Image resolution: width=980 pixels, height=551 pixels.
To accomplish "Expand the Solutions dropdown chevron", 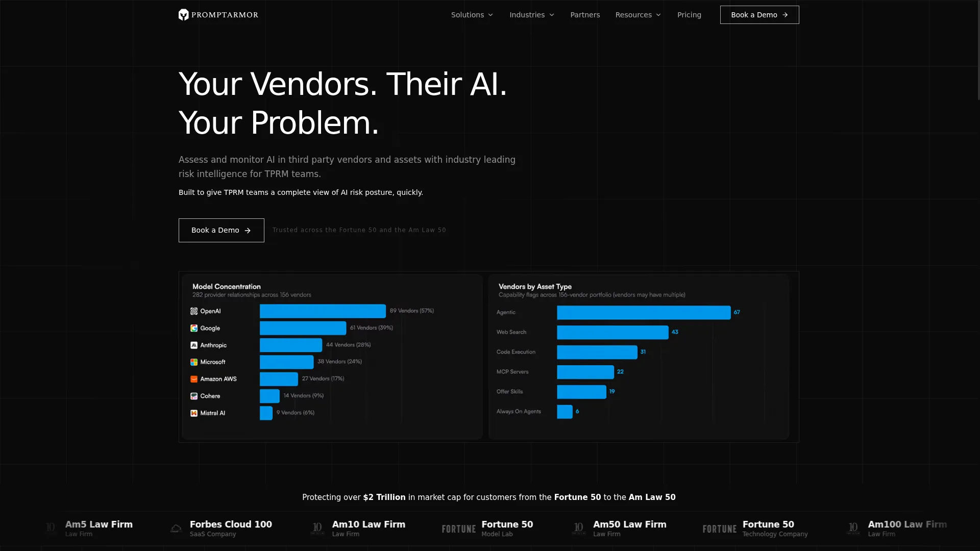I will [x=491, y=15].
